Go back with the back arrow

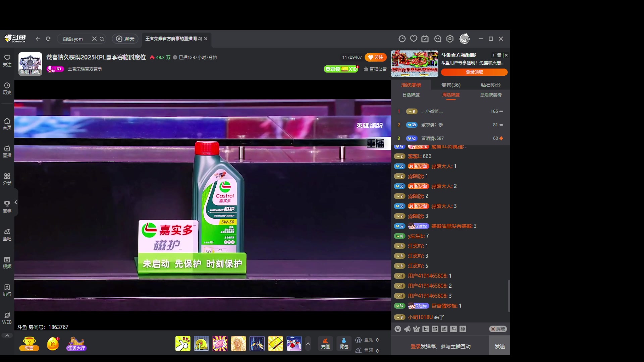coord(38,39)
